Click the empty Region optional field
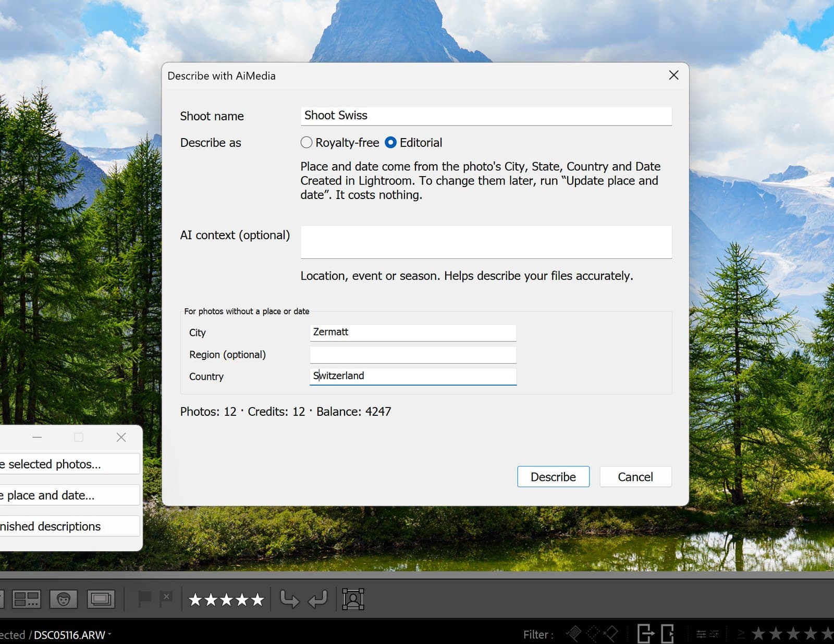 (x=413, y=355)
